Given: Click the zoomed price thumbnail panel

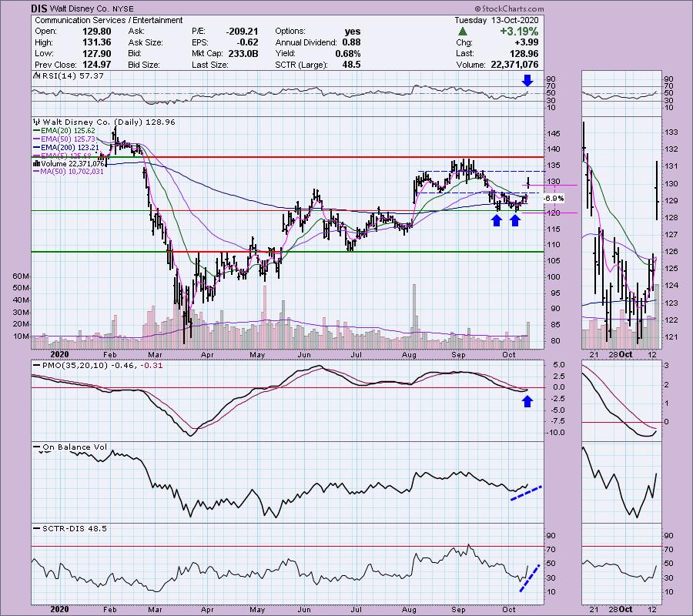Looking at the screenshot, I should pyautogui.click(x=621, y=233).
